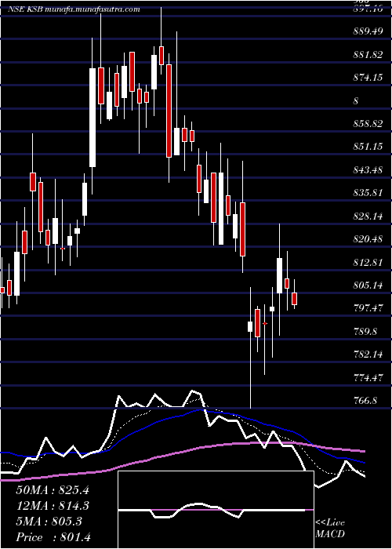Image resolution: width=392 pixels, height=549 pixels.
Task: Select the 797.47 price axis label
Action: [x=368, y=309]
